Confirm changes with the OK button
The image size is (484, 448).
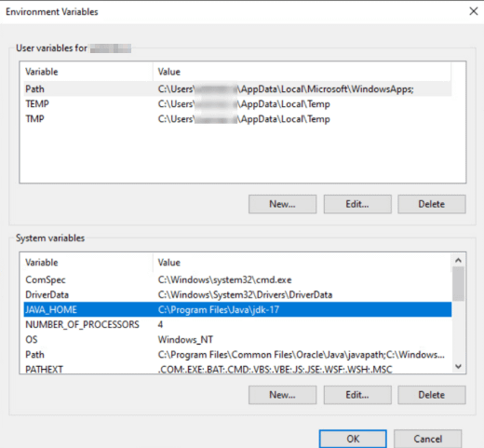point(353,439)
